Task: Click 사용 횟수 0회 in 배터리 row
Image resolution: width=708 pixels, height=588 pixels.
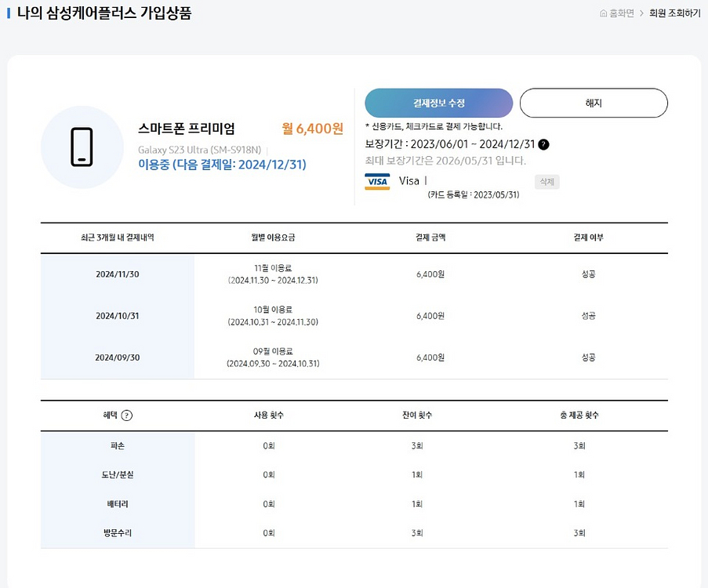Action: pyautogui.click(x=269, y=503)
